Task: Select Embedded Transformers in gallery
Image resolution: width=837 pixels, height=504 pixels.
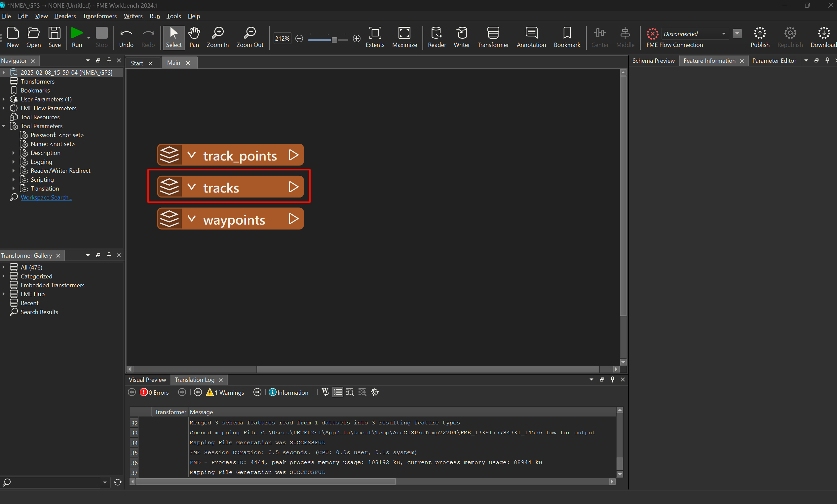Action: coord(52,285)
